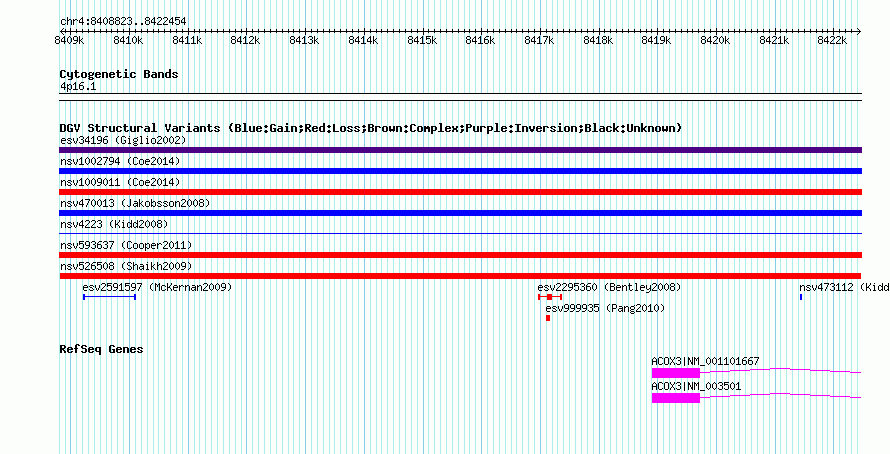The height and width of the screenshot is (454, 890).
Task: Click the esv2591597 (McKernan2009) blue variant glyph
Action: pos(110,296)
